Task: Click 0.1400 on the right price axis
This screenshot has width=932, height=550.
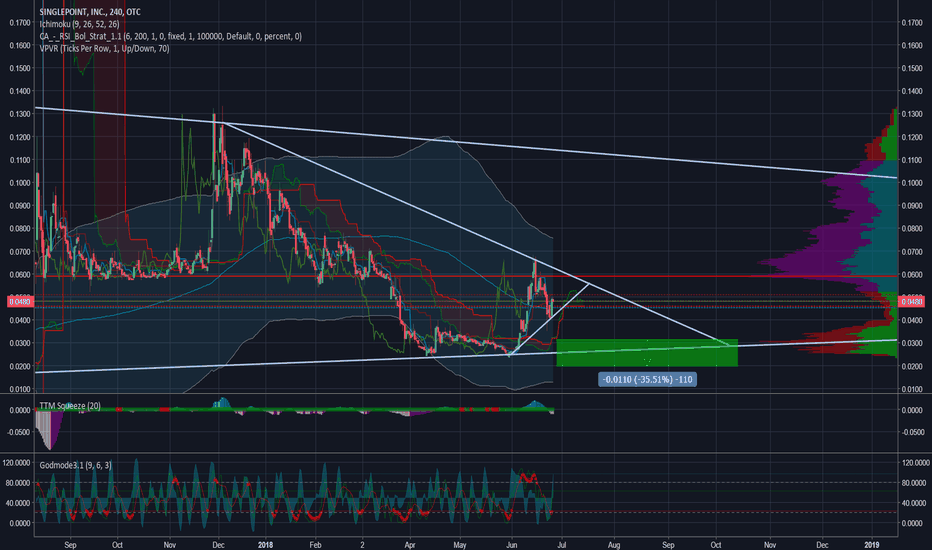Action: click(x=912, y=91)
